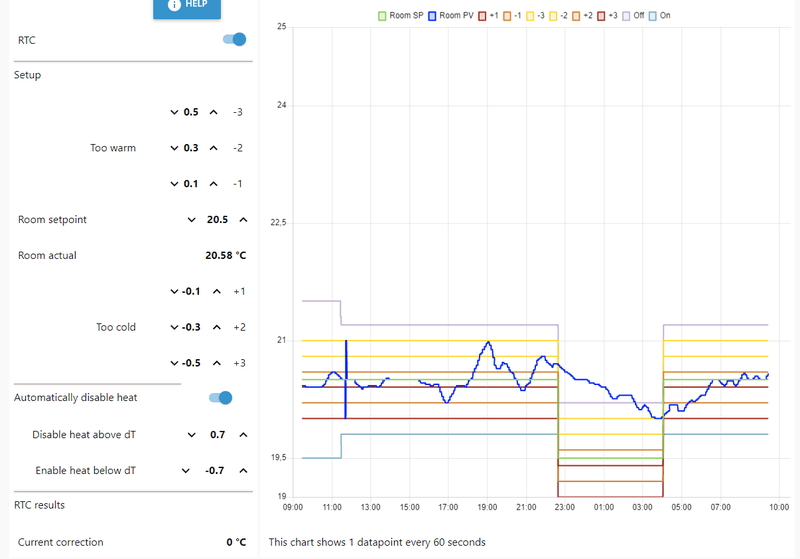Click the Room actual temperature reading

click(x=225, y=256)
